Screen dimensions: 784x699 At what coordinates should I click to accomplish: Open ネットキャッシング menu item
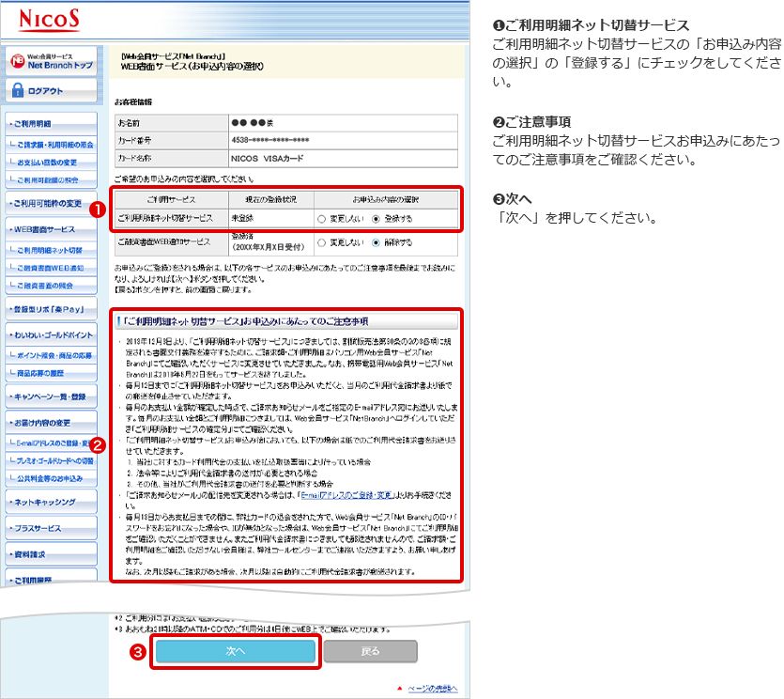click(50, 503)
